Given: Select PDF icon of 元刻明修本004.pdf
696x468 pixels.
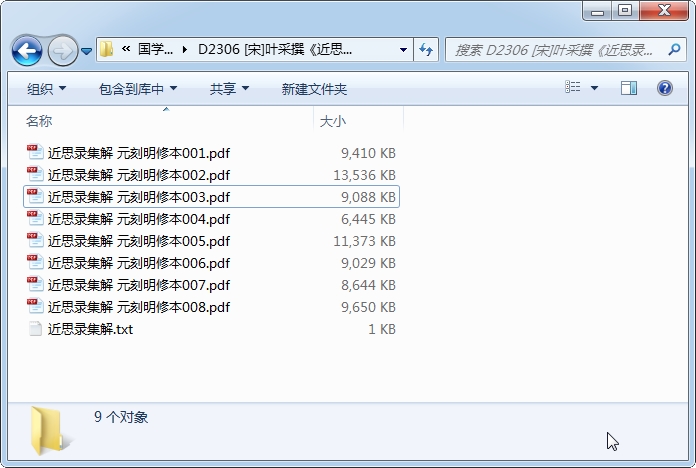Looking at the screenshot, I should click(x=35, y=219).
